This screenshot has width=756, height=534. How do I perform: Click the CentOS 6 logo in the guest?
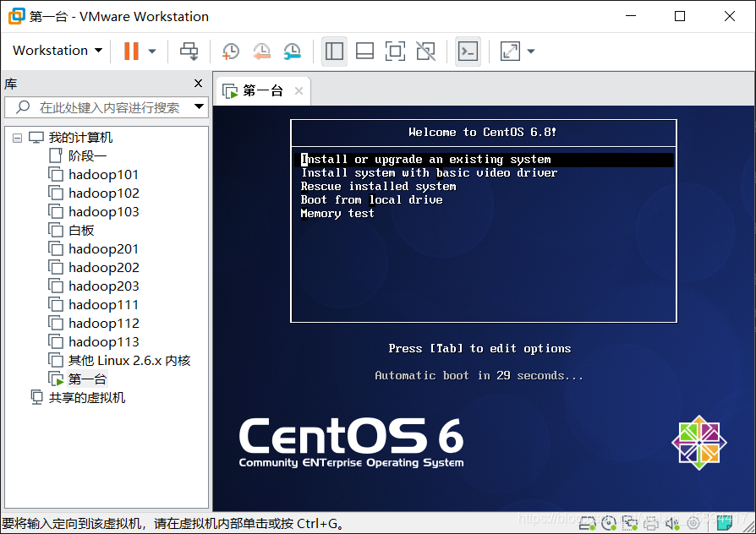352,443
